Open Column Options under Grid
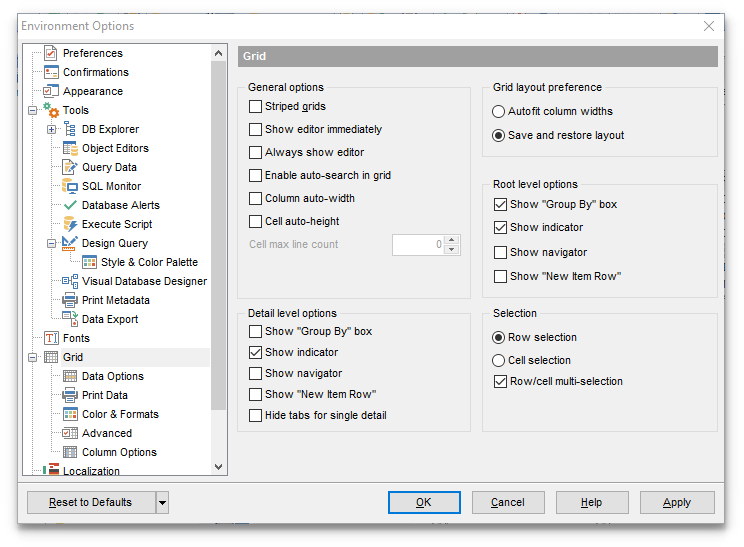 point(119,452)
